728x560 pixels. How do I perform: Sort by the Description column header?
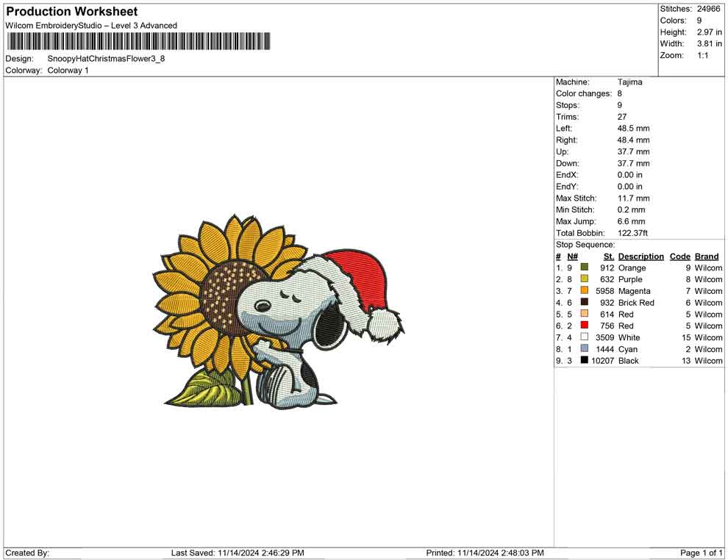tap(641, 256)
